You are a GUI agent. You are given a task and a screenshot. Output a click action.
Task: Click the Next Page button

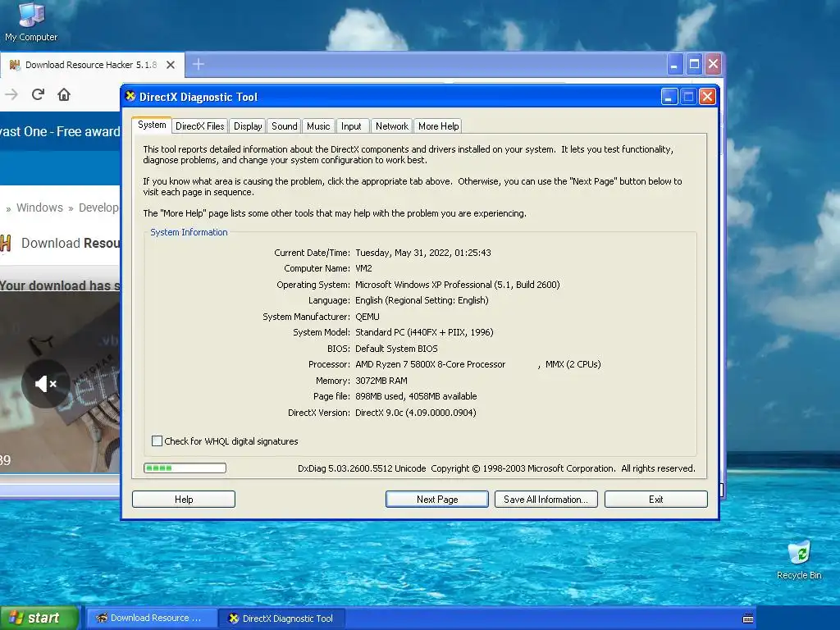(x=437, y=500)
